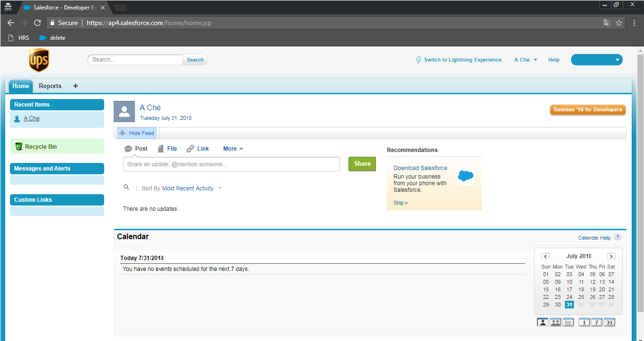Screen dimensions: 644x341
Task: Click the user icon beside A Che in Recent Items
Action: click(18, 118)
